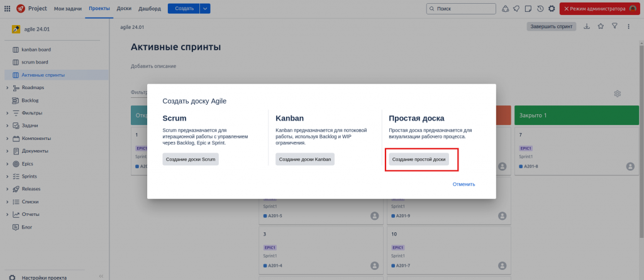Viewport: 644px width, 280px height.
Task: Click agile 24.01 breadcrumb link
Action: pyautogui.click(x=132, y=27)
